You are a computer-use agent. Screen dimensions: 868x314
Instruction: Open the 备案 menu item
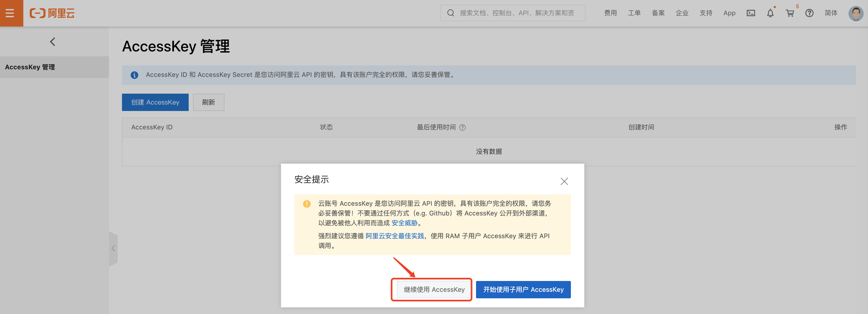point(658,13)
